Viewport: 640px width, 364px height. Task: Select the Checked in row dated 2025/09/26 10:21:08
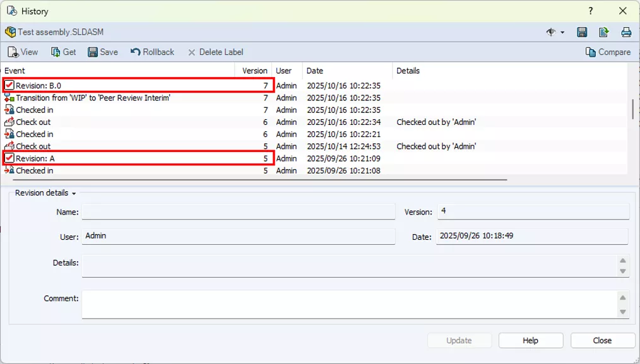click(314, 170)
